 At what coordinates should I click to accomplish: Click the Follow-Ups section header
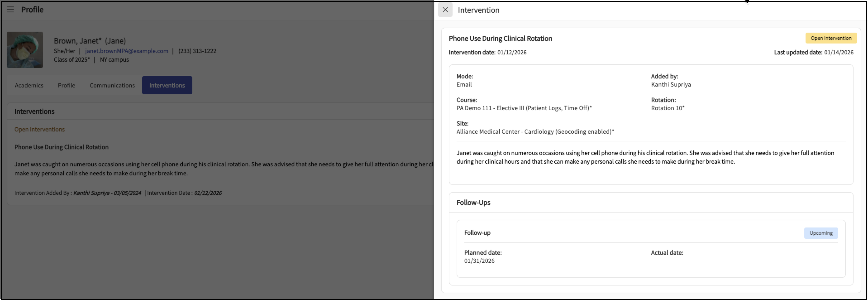point(473,203)
